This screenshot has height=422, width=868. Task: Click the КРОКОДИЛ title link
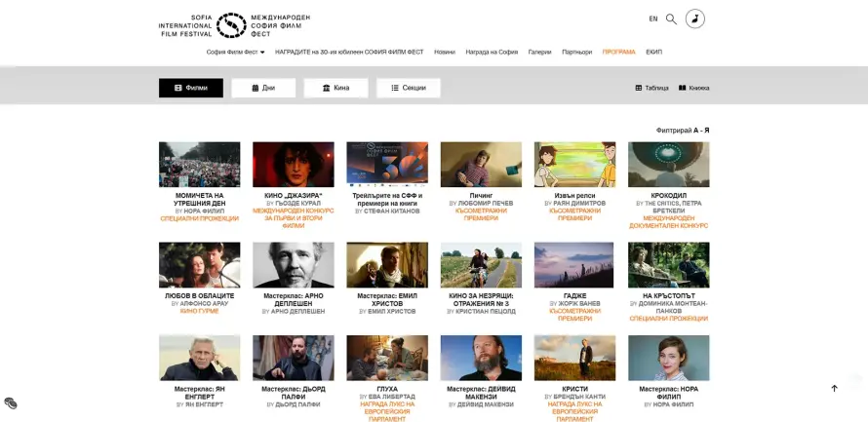coord(669,196)
